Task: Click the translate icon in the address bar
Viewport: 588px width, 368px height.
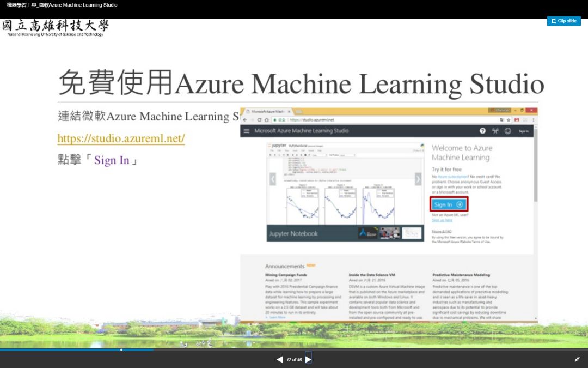Action: (502, 120)
